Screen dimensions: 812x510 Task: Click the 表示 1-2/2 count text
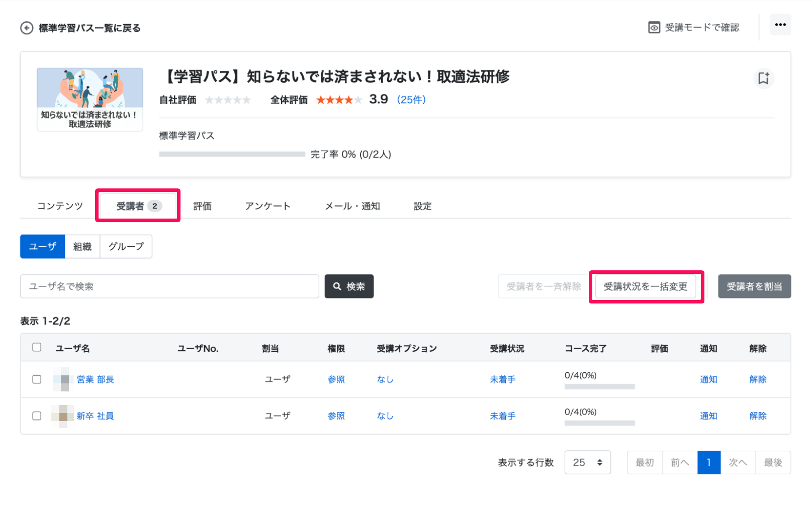pos(45,321)
